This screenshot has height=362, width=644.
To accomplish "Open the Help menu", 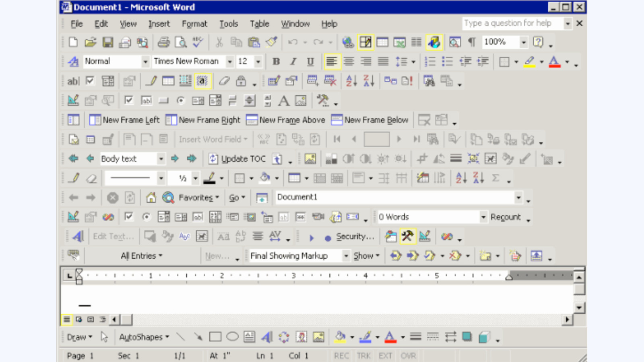I will pos(329,24).
